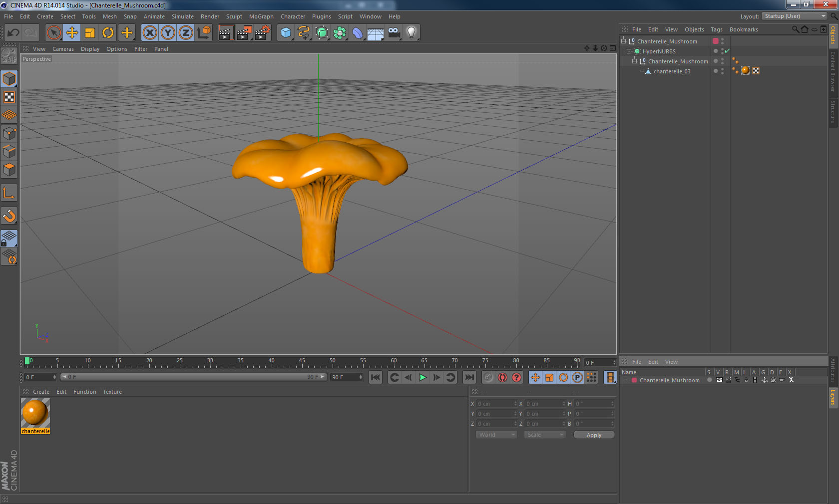
Task: Open the MoGraph menu
Action: pyautogui.click(x=261, y=16)
